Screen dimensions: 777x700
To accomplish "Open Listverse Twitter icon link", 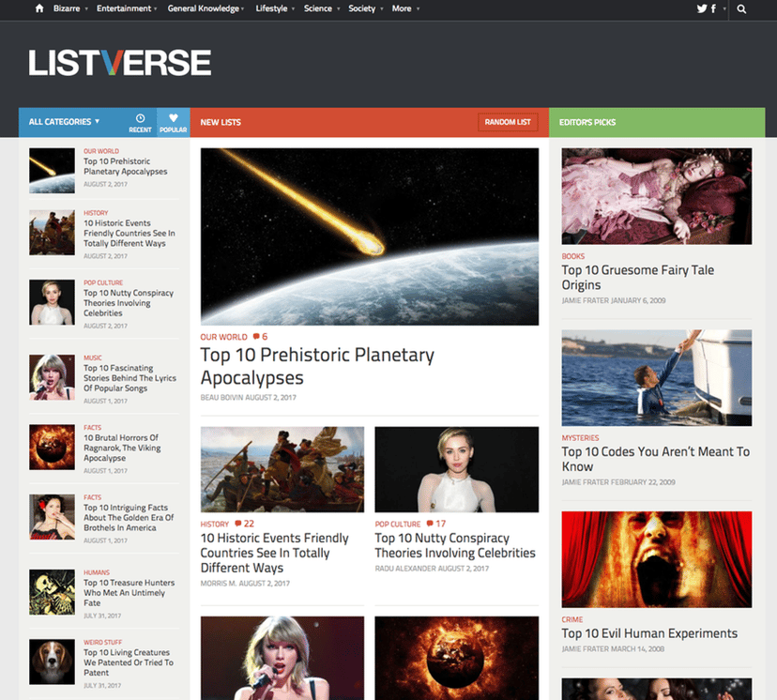I will tap(702, 8).
